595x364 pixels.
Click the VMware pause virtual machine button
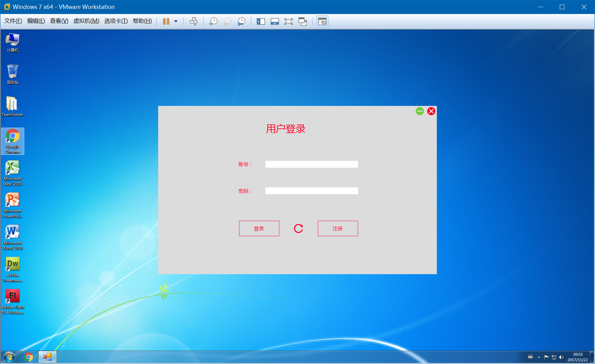166,21
